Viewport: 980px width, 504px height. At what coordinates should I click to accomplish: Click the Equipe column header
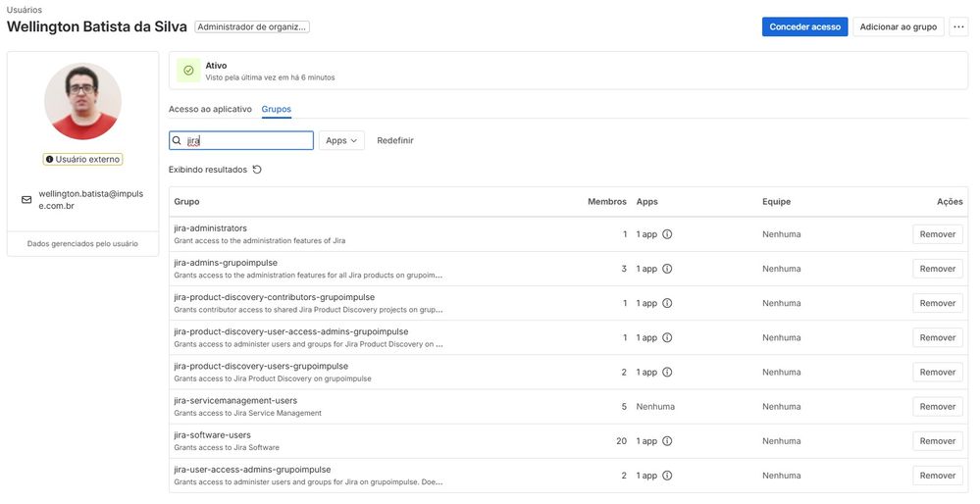[776, 202]
